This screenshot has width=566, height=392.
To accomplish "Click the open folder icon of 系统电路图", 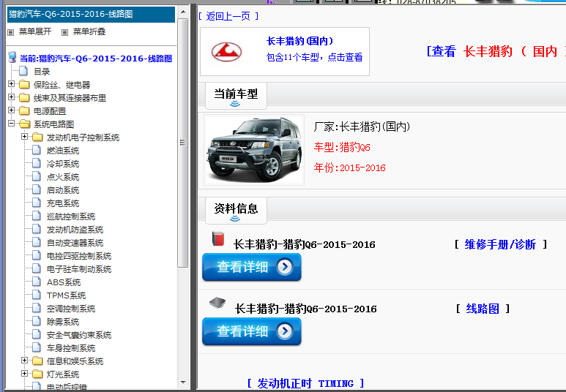I will pos(25,124).
